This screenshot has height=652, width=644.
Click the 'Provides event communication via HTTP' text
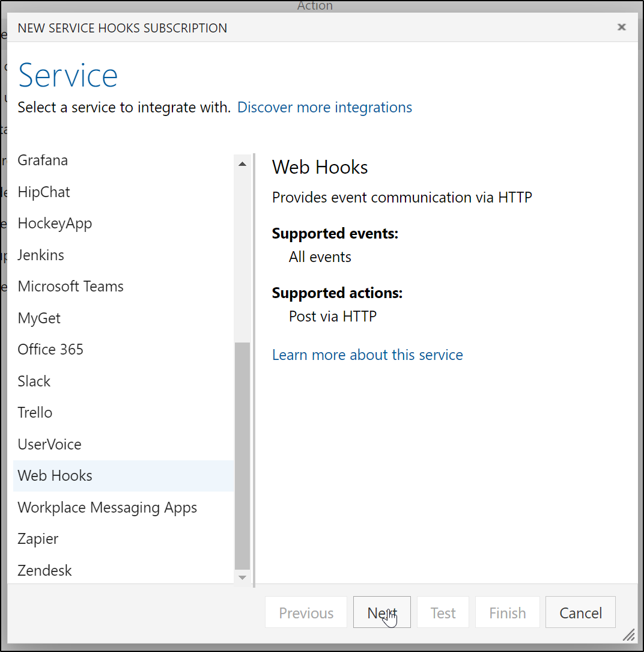click(x=402, y=197)
